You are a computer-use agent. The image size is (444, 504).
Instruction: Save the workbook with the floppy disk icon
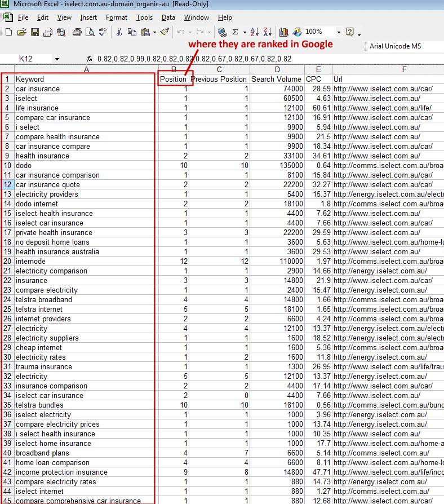tap(35, 32)
